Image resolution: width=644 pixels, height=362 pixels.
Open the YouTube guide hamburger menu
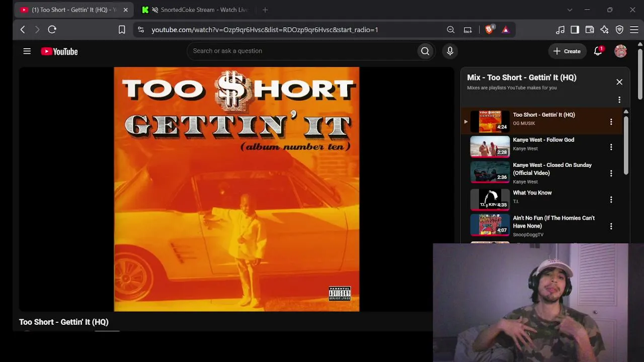tap(27, 51)
